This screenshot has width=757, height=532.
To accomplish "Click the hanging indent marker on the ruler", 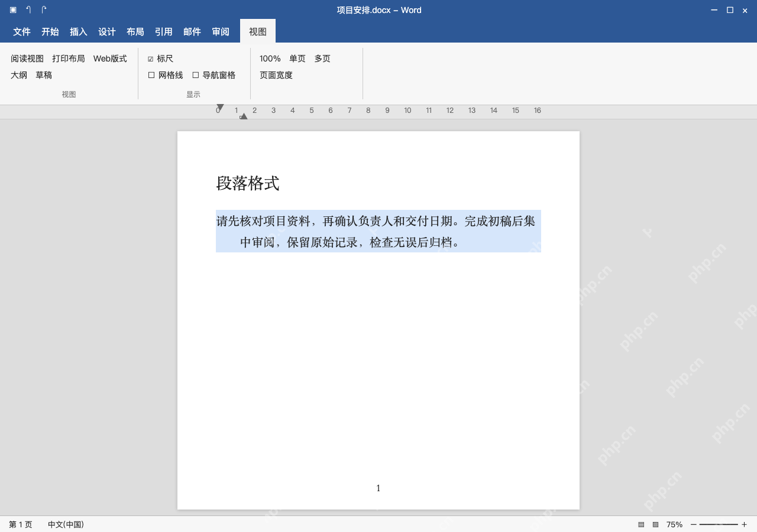I will 243,116.
